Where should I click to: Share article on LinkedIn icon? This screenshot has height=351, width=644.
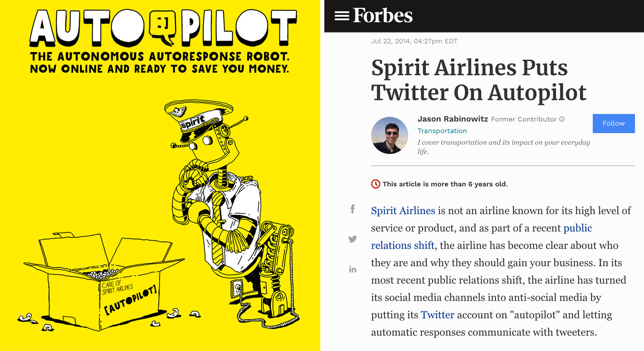pos(353,269)
